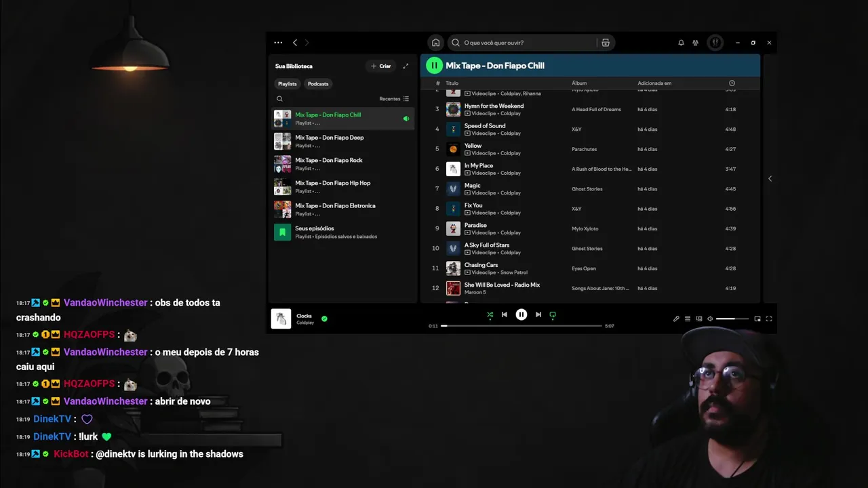
Task: Open the notifications bell
Action: (681, 43)
